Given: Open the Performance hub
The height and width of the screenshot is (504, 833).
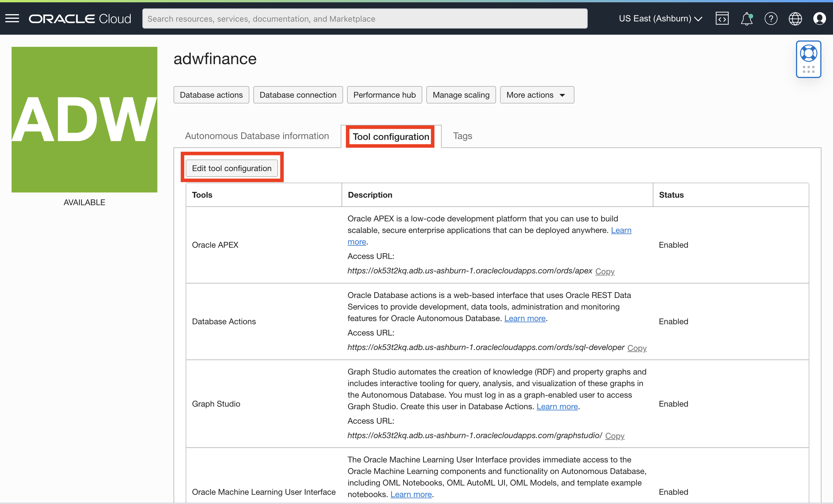Looking at the screenshot, I should pos(384,95).
